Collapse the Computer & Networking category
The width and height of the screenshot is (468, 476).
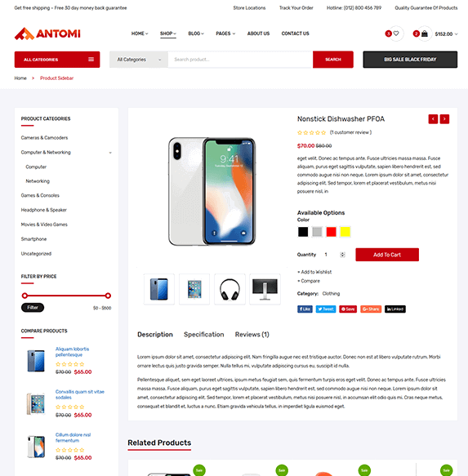(110, 153)
